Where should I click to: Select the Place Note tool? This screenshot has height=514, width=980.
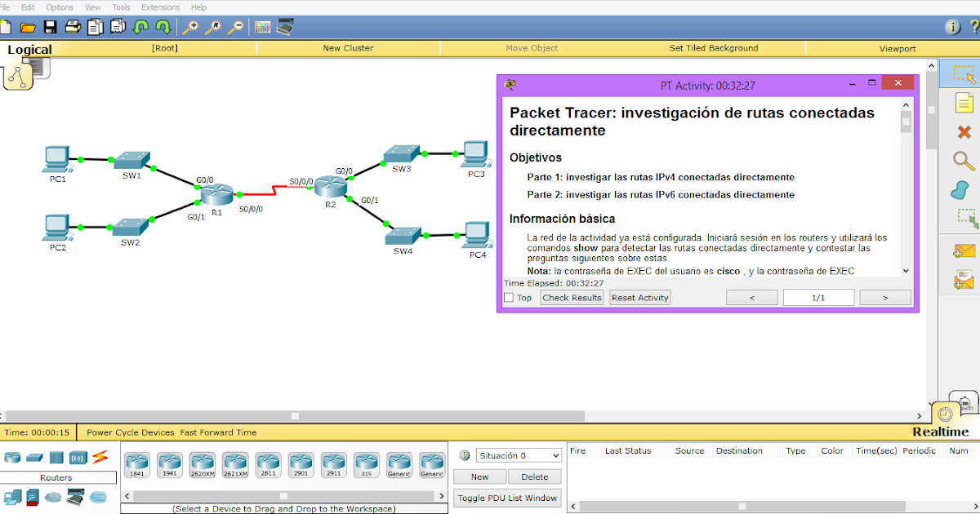[964, 104]
